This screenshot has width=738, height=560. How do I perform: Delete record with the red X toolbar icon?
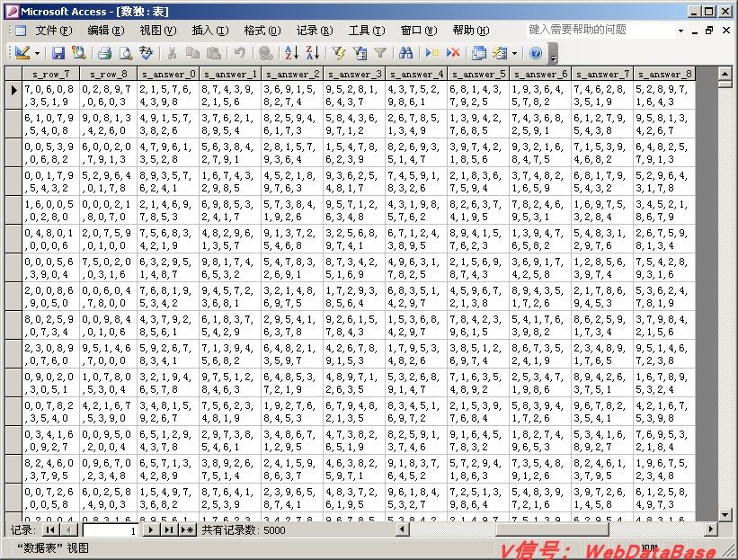[453, 53]
